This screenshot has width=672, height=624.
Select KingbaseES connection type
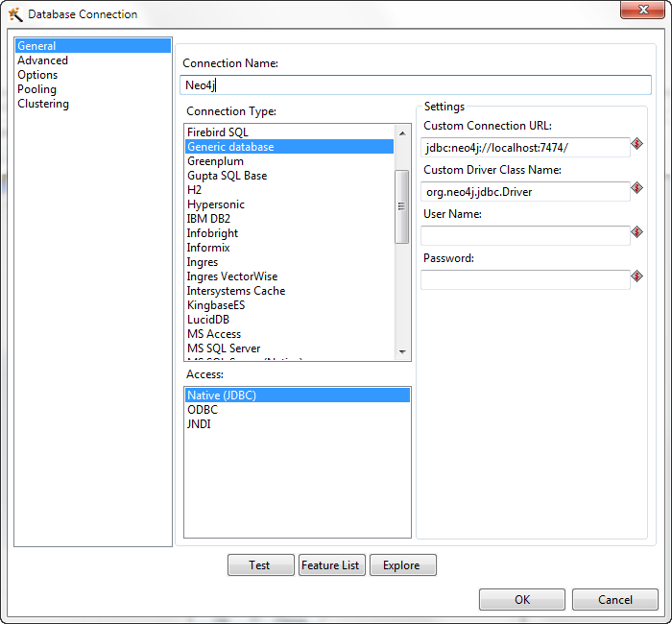(x=289, y=305)
